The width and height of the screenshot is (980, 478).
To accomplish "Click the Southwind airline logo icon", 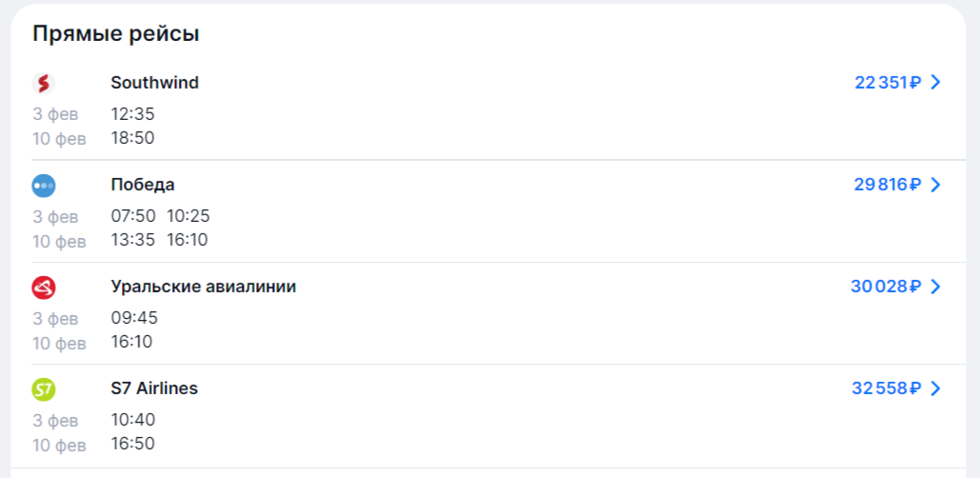I will coord(44,83).
